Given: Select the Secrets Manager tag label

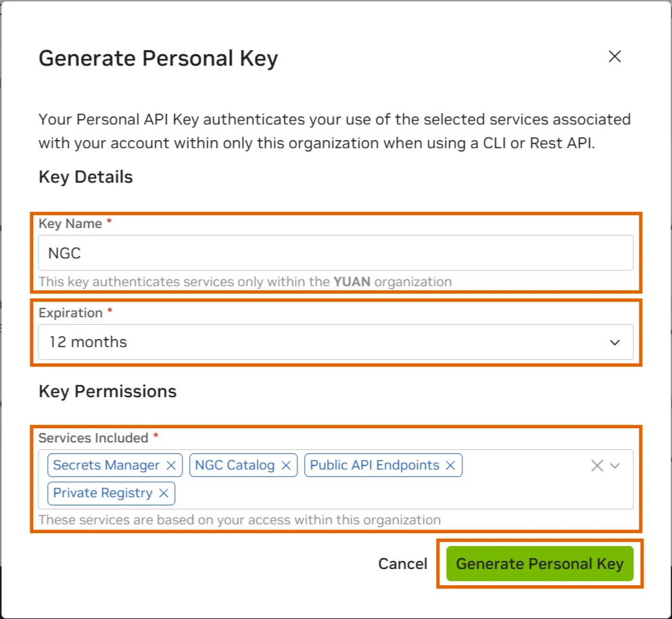Looking at the screenshot, I should 106,465.
